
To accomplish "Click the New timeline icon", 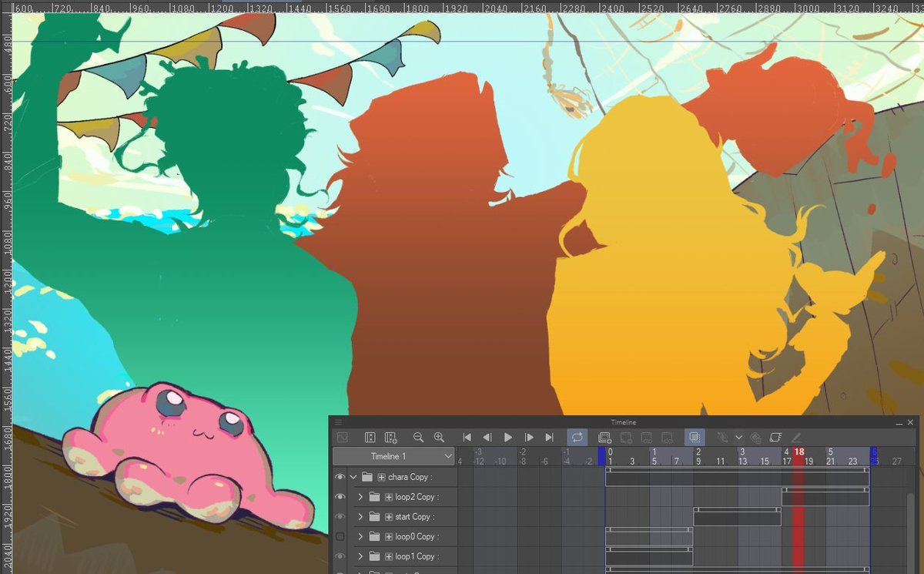I will coord(390,437).
